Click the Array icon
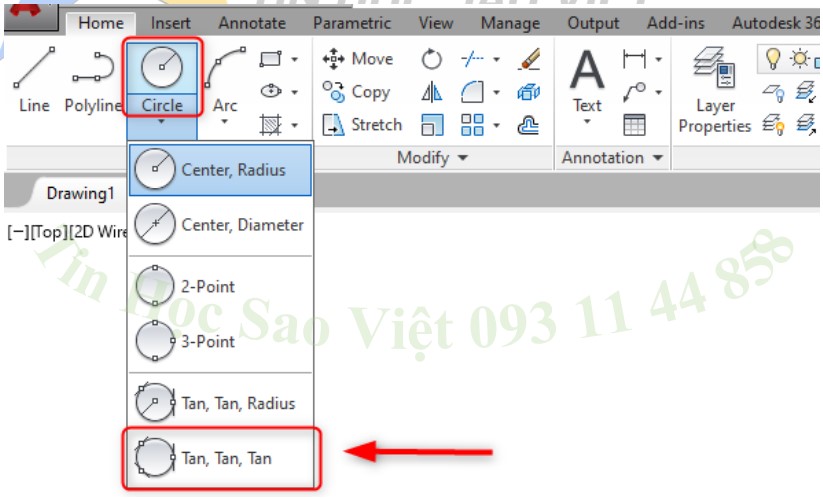Viewport: 823px width, 498px height. pos(472,125)
